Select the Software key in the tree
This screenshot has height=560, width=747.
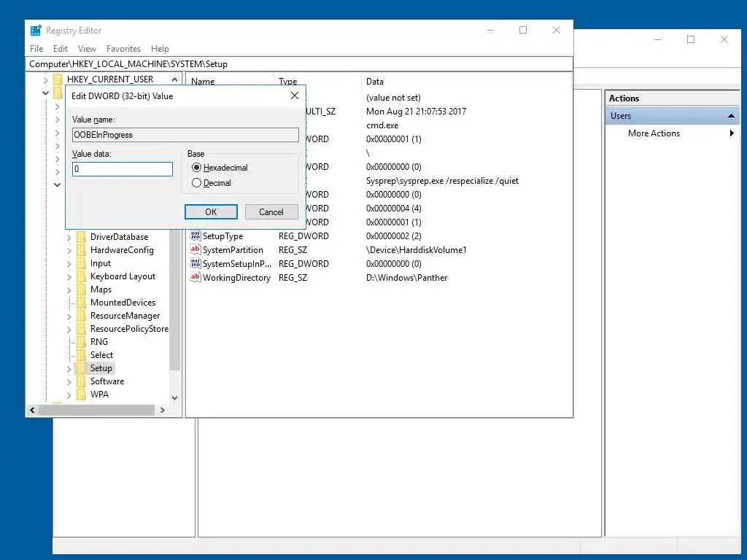coord(107,381)
